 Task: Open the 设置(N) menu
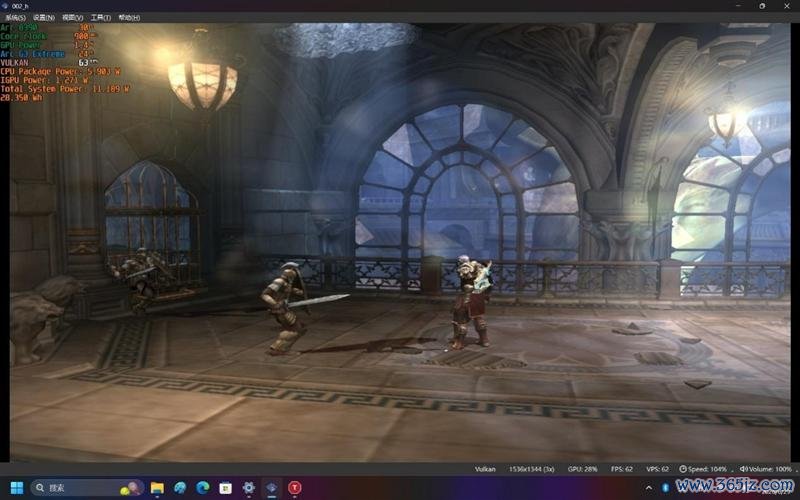pos(44,18)
